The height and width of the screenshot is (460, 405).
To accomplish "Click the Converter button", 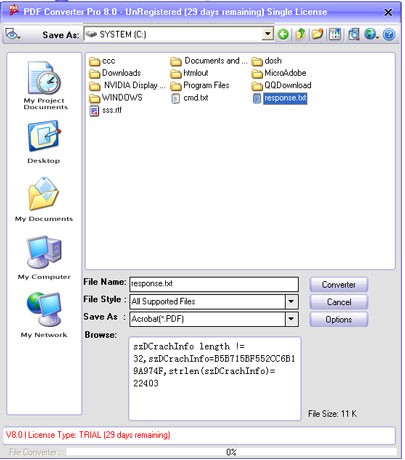I will [x=339, y=285].
